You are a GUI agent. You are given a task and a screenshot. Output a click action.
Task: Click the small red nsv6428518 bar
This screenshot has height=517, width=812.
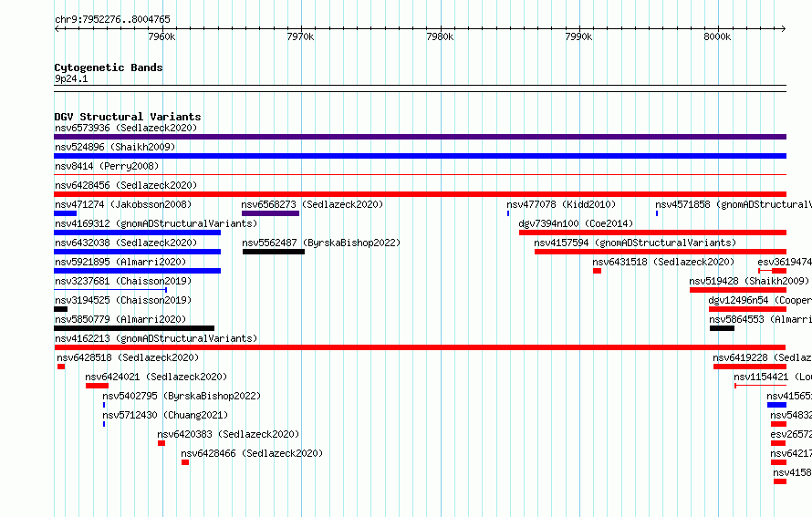[61, 367]
